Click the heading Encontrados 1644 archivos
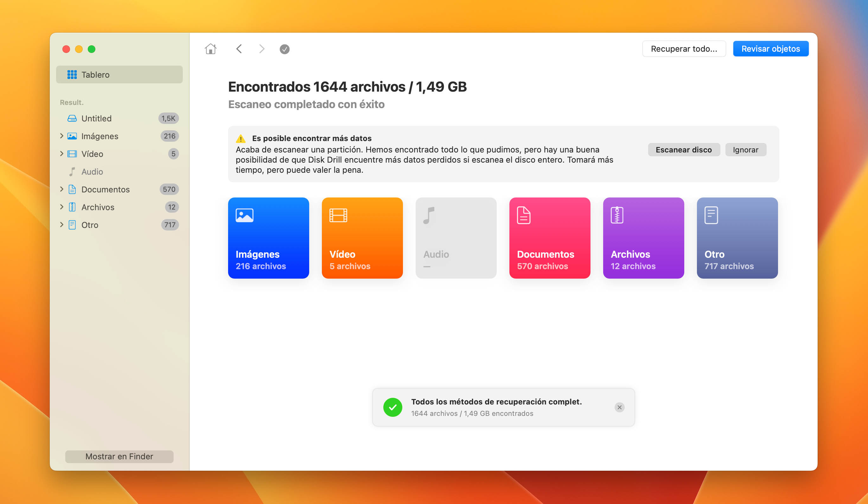The width and height of the screenshot is (868, 504). click(347, 87)
